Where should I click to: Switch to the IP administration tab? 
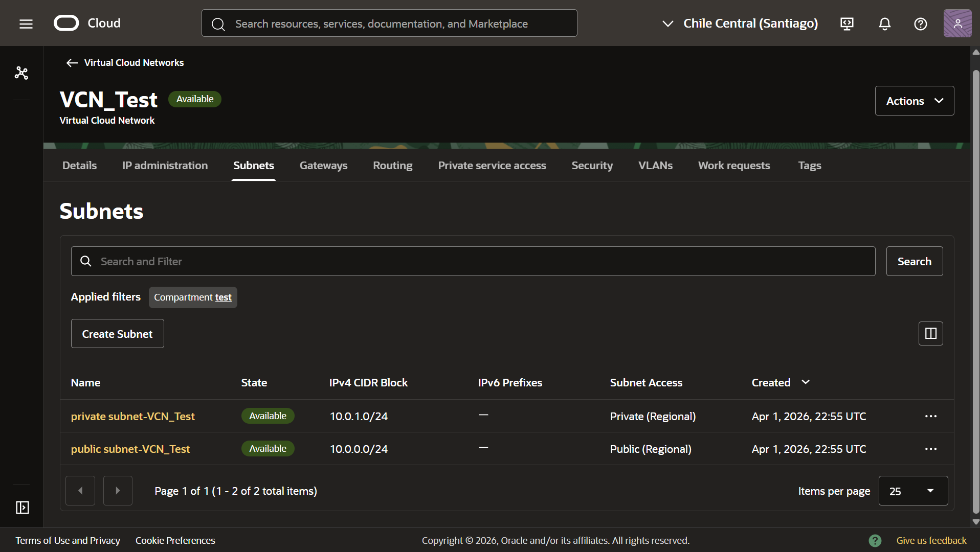[x=165, y=166]
